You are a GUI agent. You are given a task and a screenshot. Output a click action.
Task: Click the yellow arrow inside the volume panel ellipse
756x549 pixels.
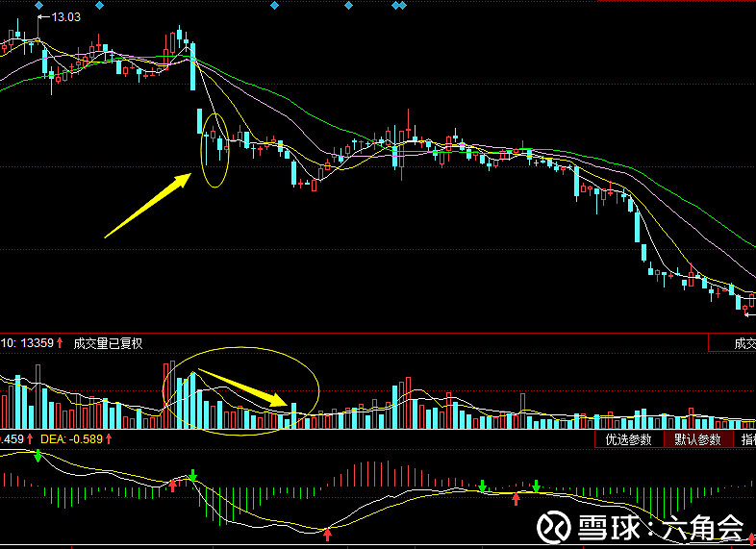242,386
